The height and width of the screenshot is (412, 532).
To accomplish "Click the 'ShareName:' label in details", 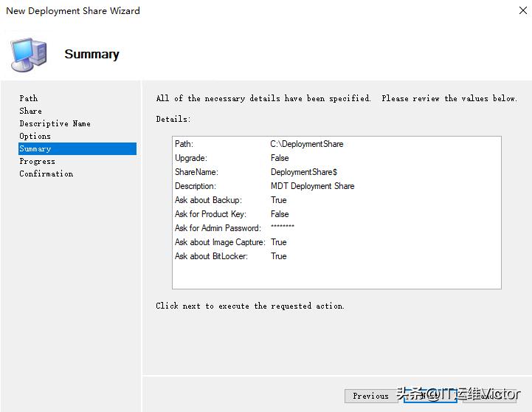I will [x=196, y=172].
